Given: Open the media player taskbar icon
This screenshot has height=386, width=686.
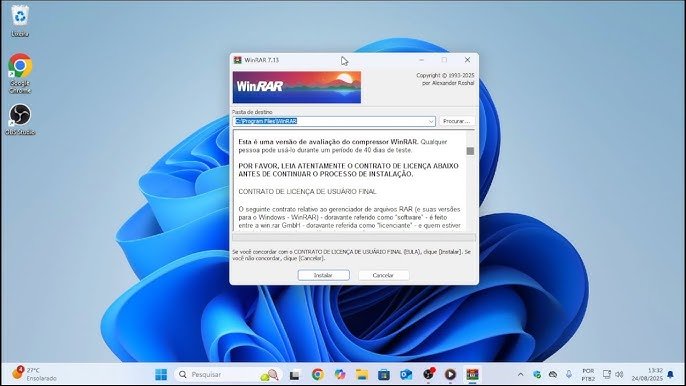Looking at the screenshot, I should pos(450,375).
